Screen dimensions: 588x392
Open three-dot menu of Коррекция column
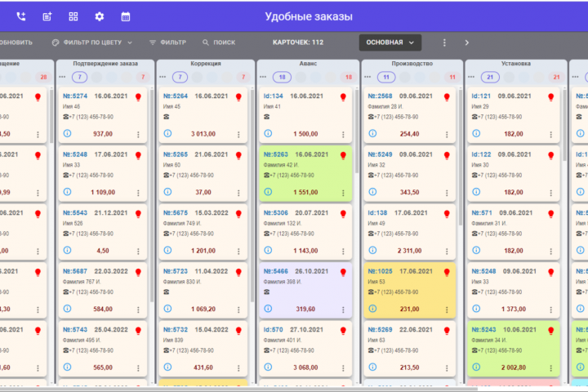pos(163,77)
